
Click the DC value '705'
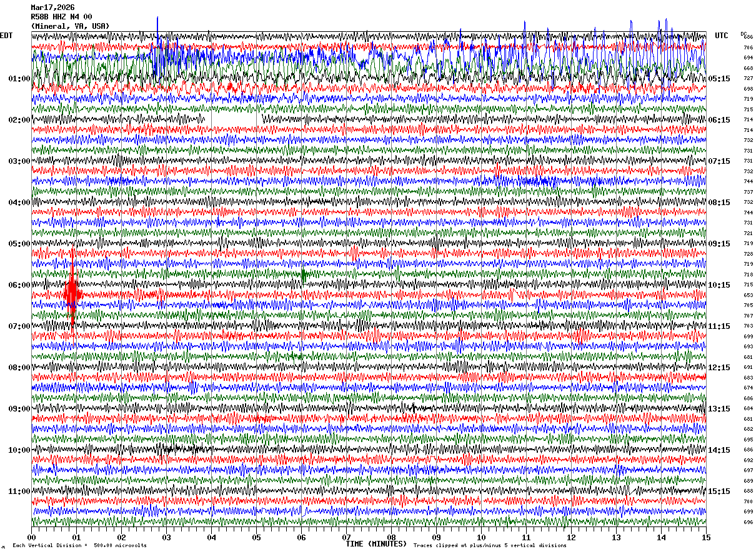point(748,305)
